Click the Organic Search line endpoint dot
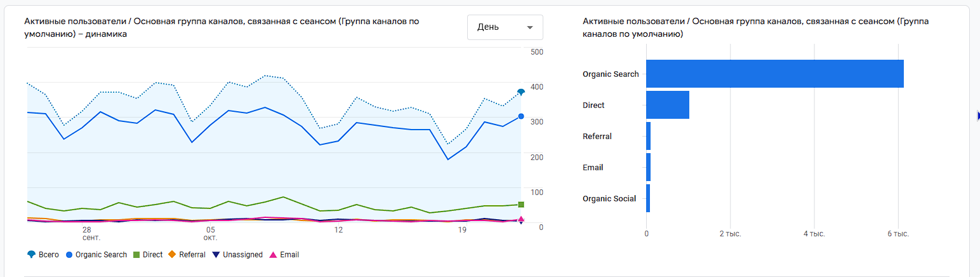This screenshot has height=277, width=980. (521, 116)
